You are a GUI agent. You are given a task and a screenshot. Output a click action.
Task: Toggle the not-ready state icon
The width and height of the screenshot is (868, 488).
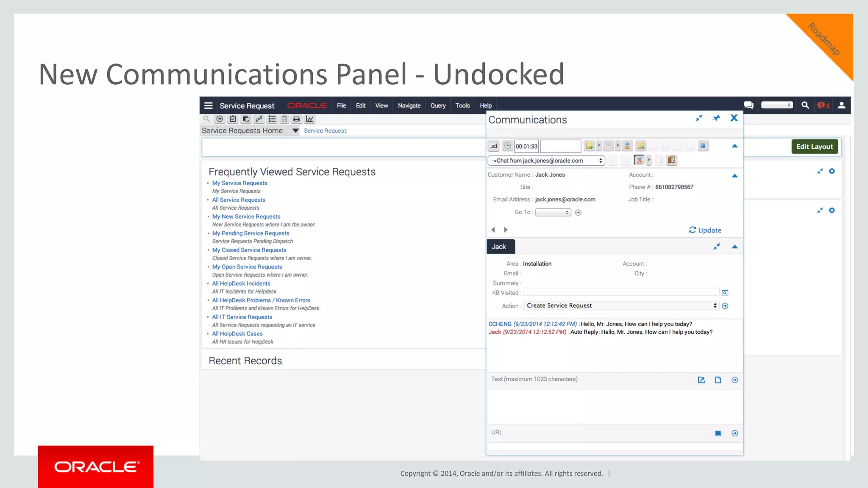[x=639, y=160]
